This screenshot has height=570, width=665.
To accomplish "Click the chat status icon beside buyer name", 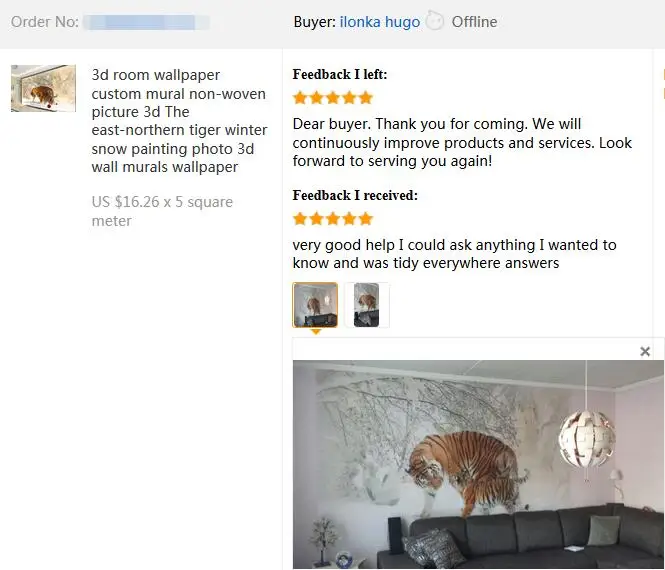I will coord(435,20).
